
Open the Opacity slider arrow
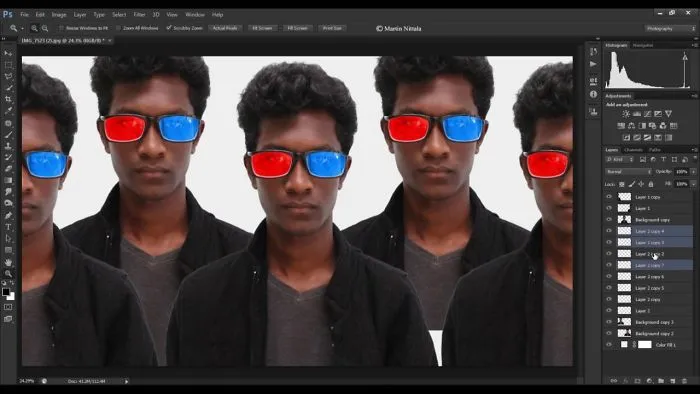tap(693, 172)
